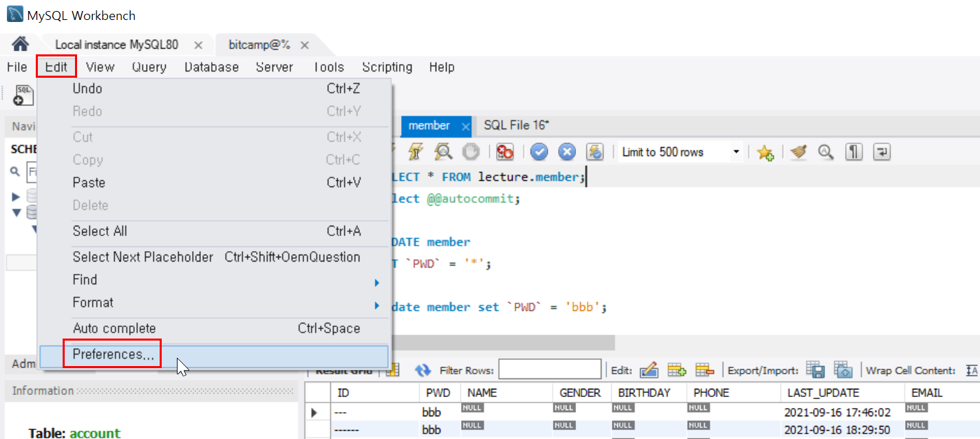Open the Query menu
This screenshot has height=439, width=980.
[149, 67]
